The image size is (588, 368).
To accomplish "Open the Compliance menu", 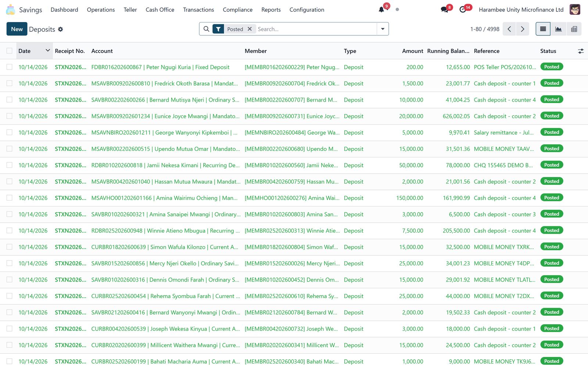I will 237,10.
